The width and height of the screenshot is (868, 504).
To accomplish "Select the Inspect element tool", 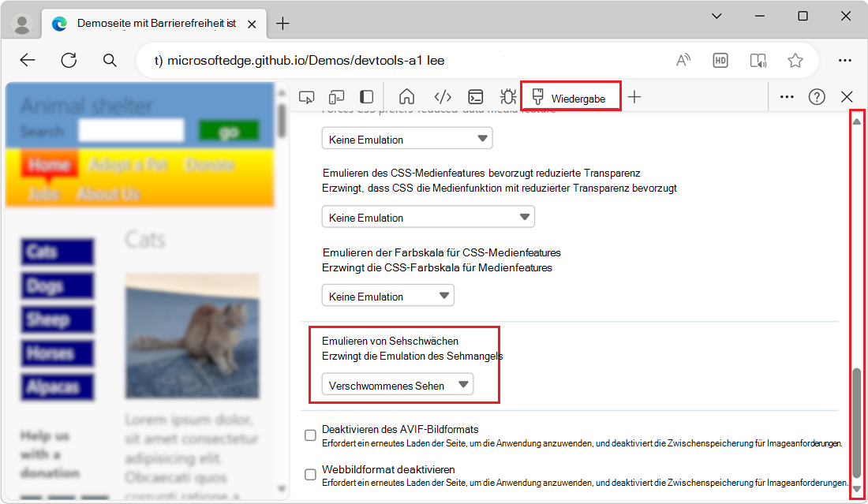I will (x=306, y=96).
